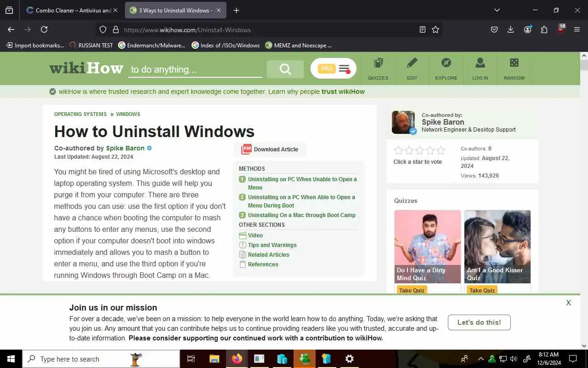
Task: Save to Pocket icon in toolbar
Action: click(x=494, y=29)
